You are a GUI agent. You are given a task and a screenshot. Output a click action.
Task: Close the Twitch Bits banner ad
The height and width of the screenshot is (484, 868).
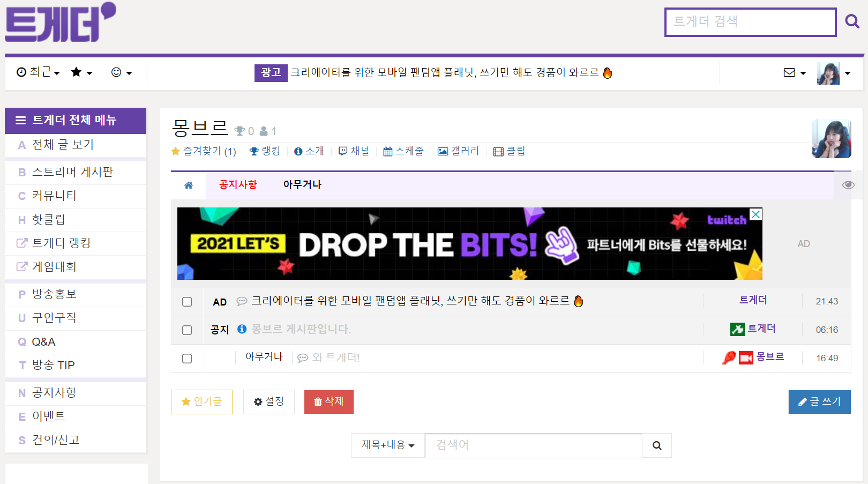click(755, 214)
